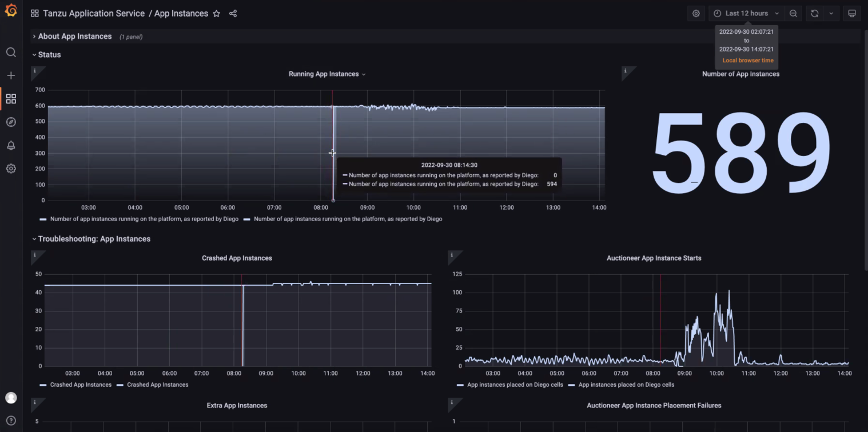Image resolution: width=868 pixels, height=432 pixels.
Task: Open dashboard settings gear in top bar
Action: point(696,14)
